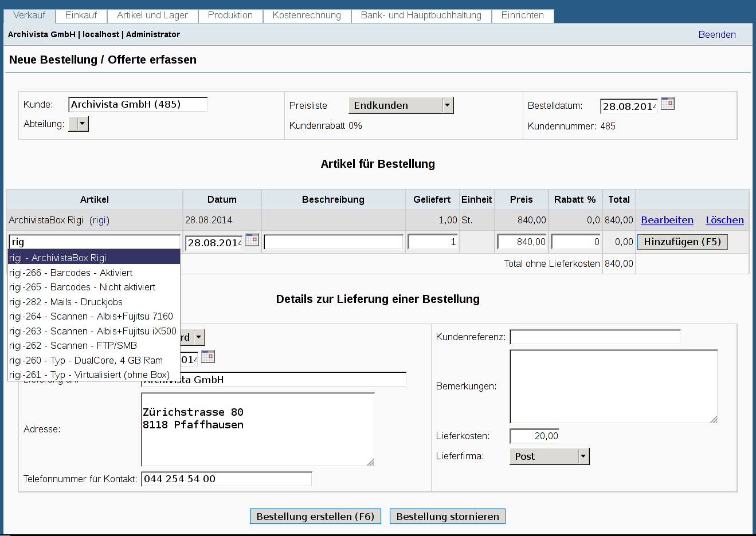Select suggestion rigi-264 Scannen Albis+Fujitsu 7160

coord(94,316)
